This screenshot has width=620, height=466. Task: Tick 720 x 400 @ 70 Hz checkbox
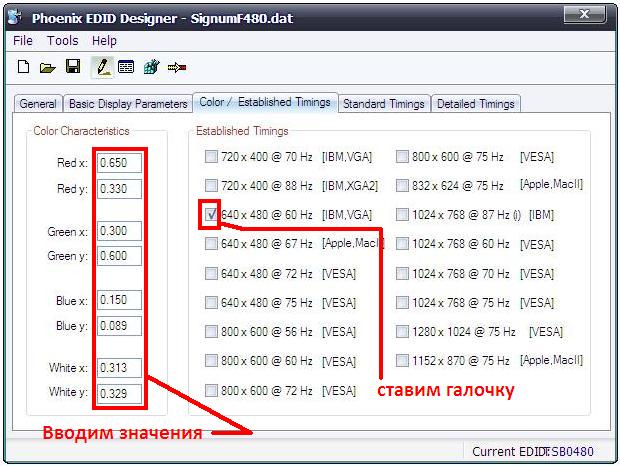[210, 156]
